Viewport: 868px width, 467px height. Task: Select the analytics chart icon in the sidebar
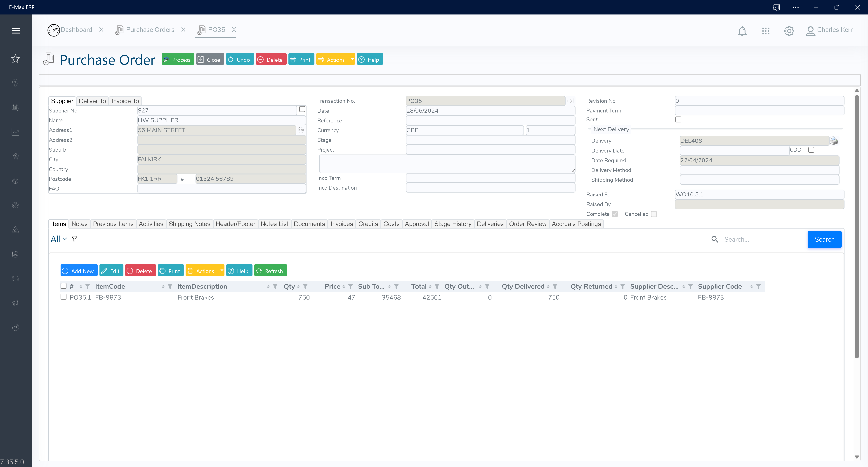[x=15, y=132]
